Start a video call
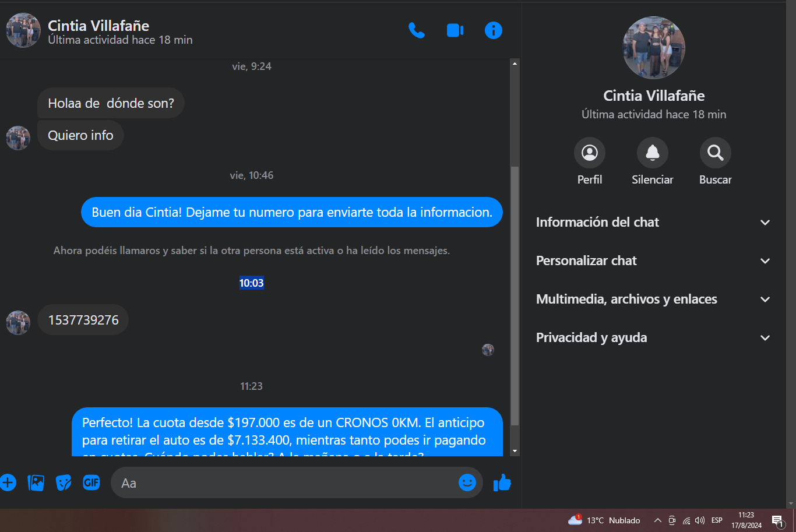This screenshot has height=532, width=796. (455, 30)
